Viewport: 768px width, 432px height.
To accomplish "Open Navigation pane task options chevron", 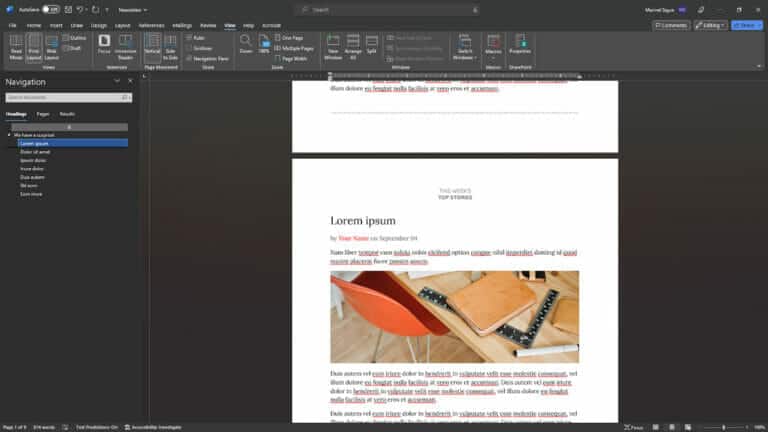I will coord(117,81).
